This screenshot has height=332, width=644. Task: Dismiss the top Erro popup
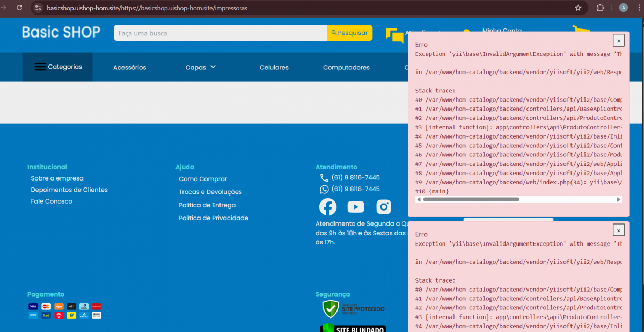(x=618, y=41)
